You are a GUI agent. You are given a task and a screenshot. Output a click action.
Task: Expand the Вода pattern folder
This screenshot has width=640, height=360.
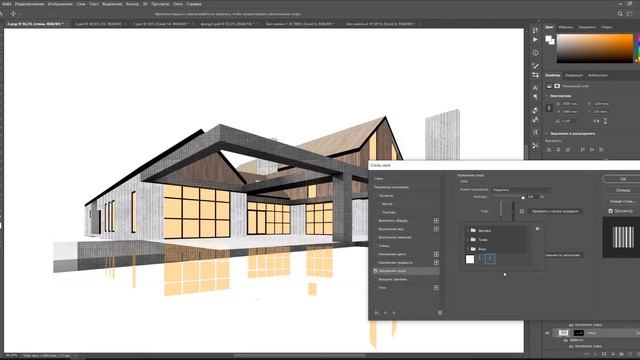468,249
